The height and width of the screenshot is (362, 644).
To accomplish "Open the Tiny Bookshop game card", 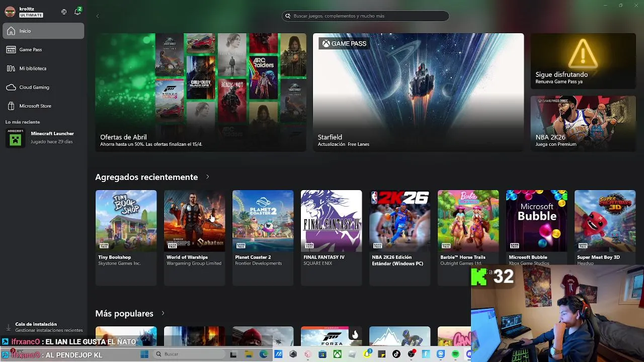I will point(126,237).
